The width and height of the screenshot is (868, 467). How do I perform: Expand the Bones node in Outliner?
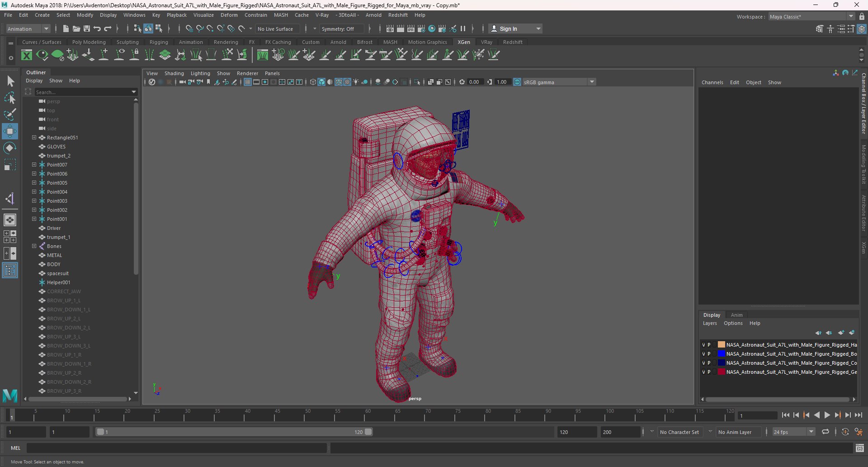tap(34, 246)
